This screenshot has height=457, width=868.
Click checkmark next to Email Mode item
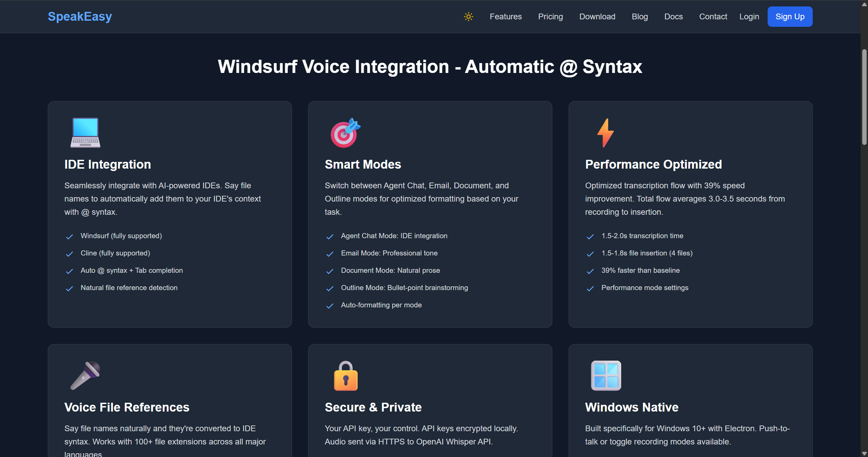(x=330, y=254)
